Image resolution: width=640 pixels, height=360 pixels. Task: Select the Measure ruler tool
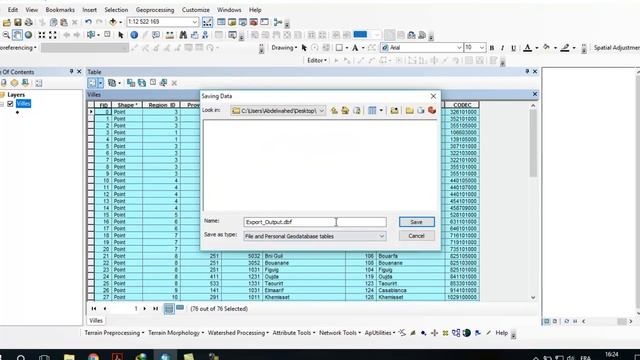(x=169, y=35)
